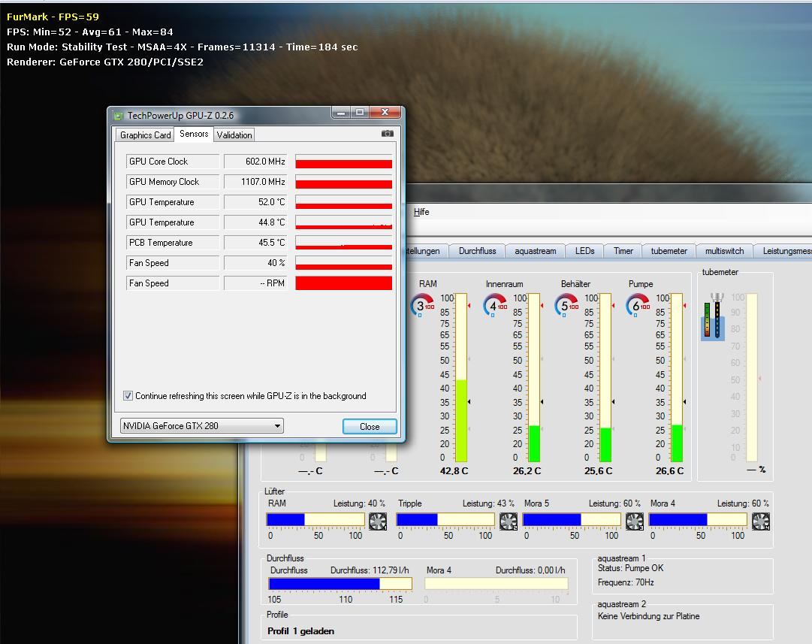Click the Mora 5 fan icon
The image size is (812, 644).
click(x=635, y=521)
